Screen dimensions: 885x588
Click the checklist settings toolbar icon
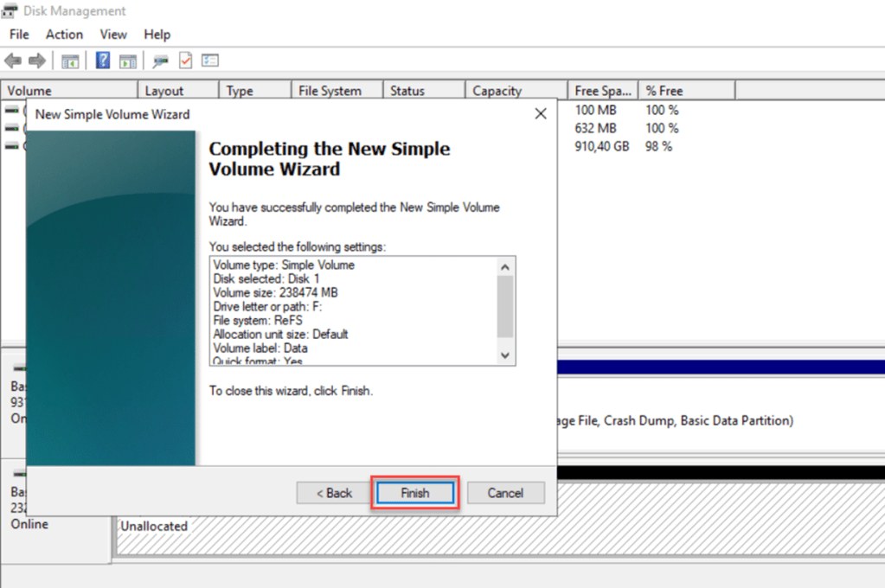(210, 61)
